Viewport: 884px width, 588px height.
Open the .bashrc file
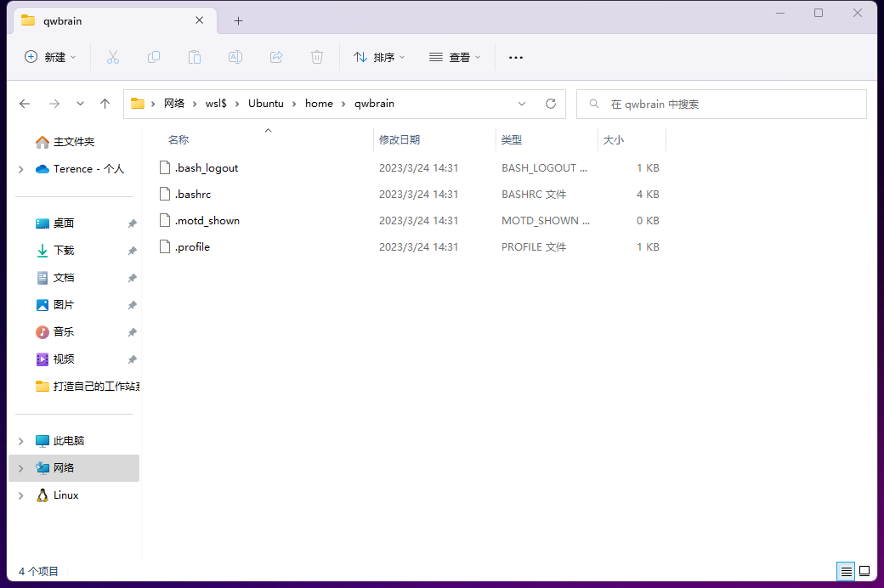pos(192,194)
